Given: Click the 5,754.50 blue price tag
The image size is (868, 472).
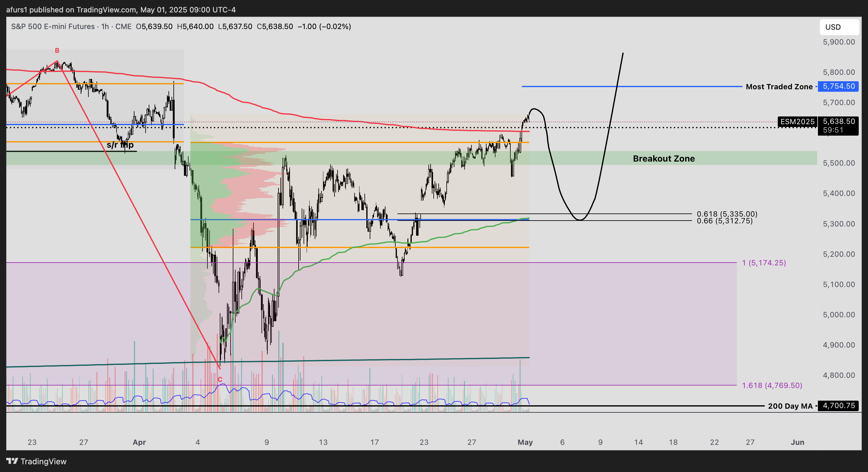Looking at the screenshot, I should (838, 86).
